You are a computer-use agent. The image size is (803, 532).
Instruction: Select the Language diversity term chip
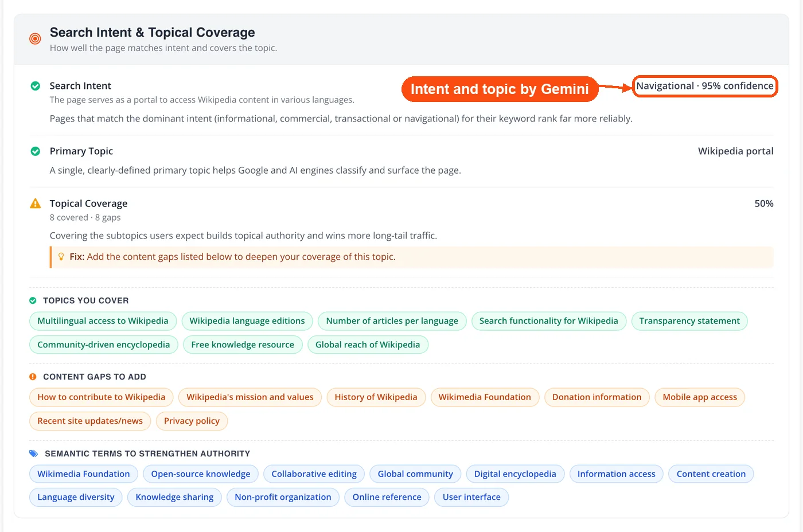click(x=76, y=497)
